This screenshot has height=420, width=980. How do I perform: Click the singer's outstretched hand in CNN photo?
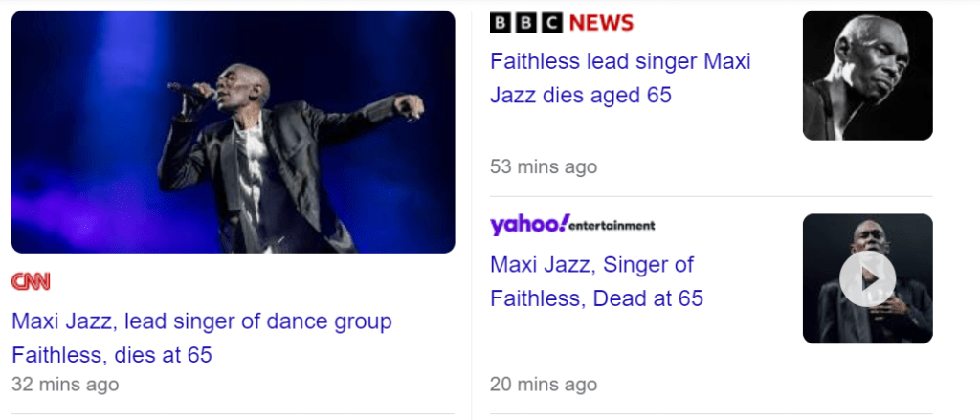pyautogui.click(x=410, y=103)
